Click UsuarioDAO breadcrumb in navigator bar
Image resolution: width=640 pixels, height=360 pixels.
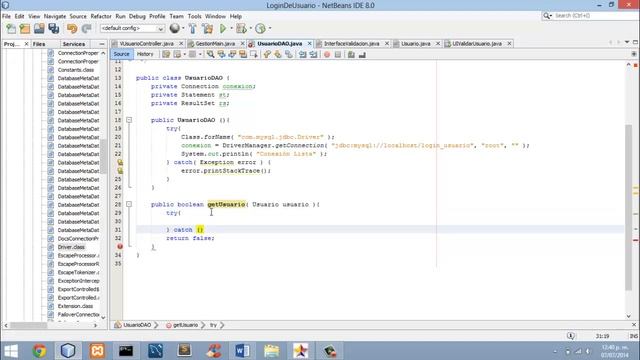pos(137,325)
